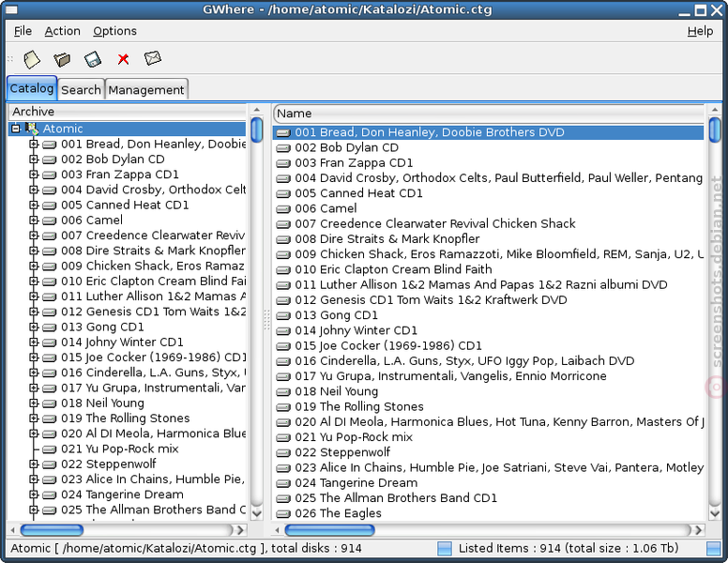Click the red X close catalog icon
The height and width of the screenshot is (563, 728).
123,59
